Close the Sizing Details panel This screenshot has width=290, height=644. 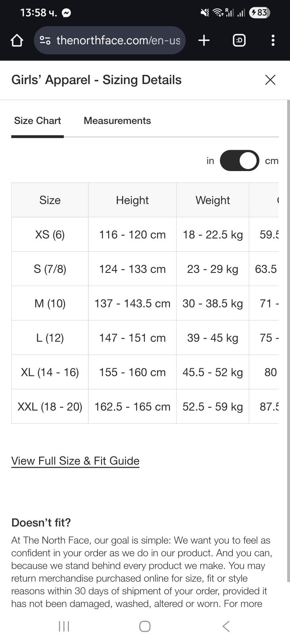(270, 80)
